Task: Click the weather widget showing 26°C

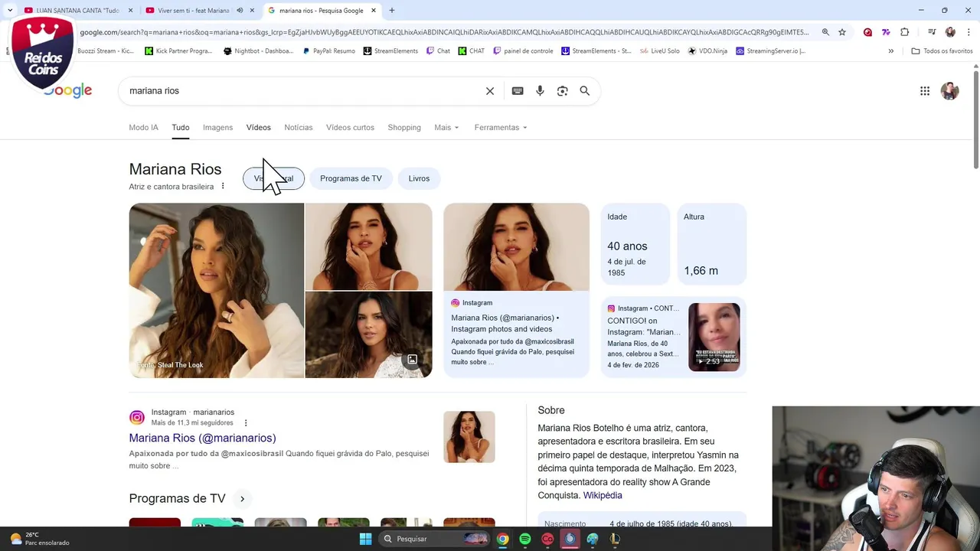Action: (x=38, y=539)
